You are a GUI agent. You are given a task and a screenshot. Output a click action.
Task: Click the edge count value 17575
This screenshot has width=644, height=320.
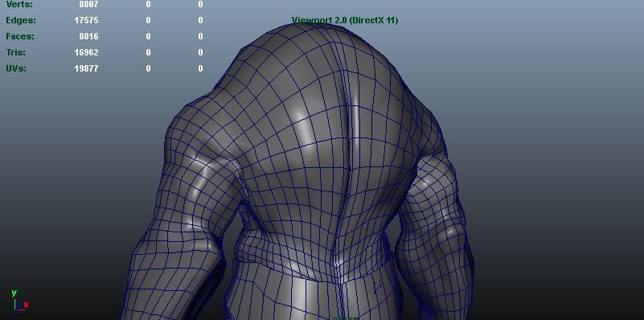point(86,20)
